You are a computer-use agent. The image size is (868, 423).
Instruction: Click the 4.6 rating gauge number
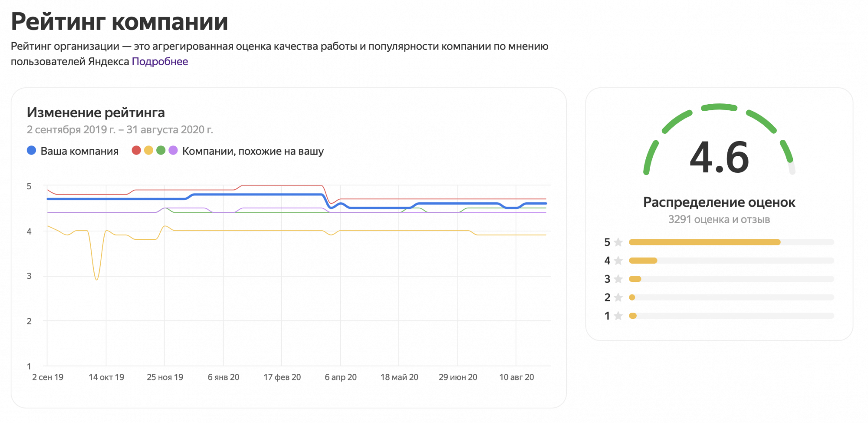[x=719, y=157]
